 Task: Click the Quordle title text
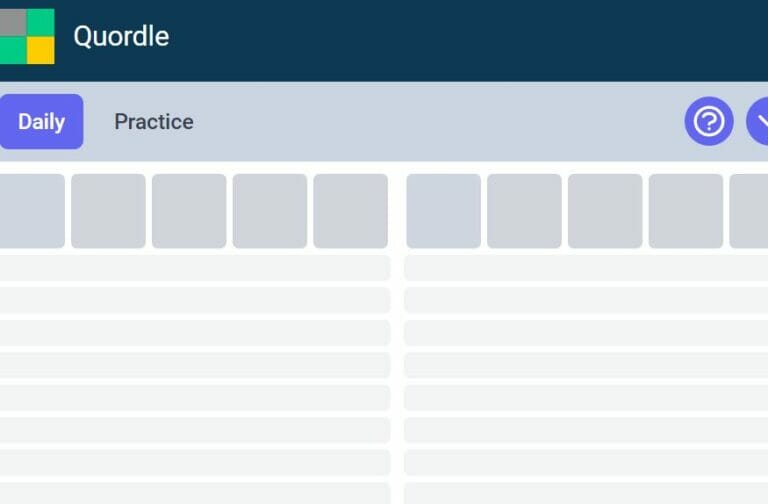[121, 36]
